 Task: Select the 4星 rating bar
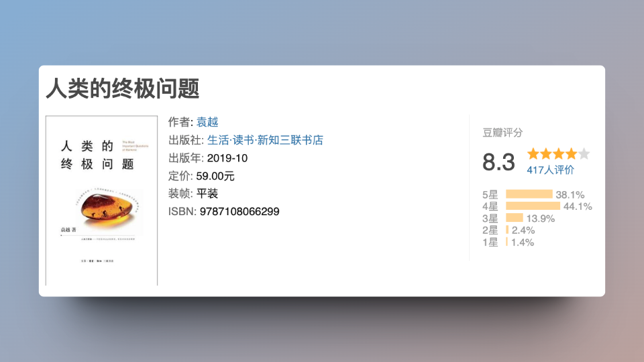coord(533,206)
